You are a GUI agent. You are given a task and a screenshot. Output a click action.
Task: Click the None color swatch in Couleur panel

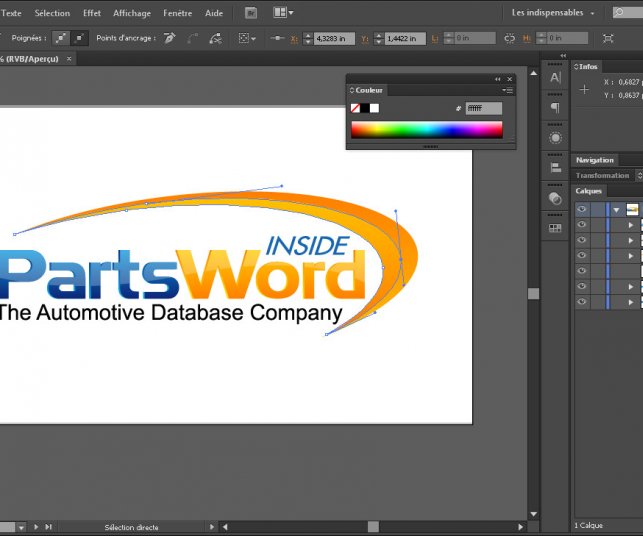click(x=356, y=108)
